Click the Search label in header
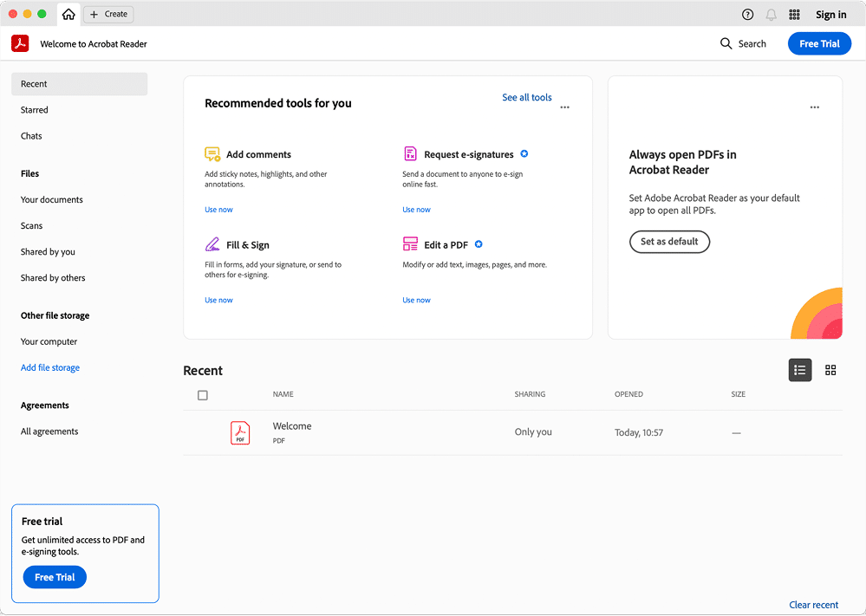 coord(752,43)
